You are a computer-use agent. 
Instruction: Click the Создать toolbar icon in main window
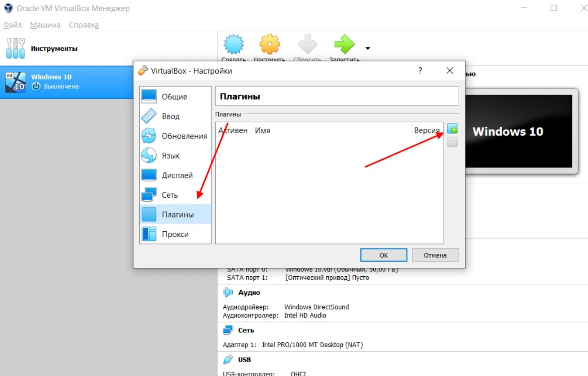pos(234,45)
